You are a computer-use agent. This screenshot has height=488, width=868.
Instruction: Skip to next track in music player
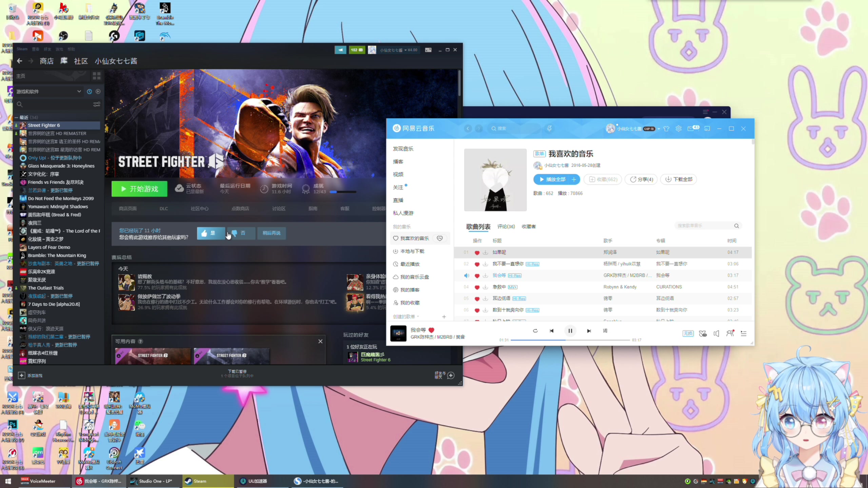(x=589, y=331)
